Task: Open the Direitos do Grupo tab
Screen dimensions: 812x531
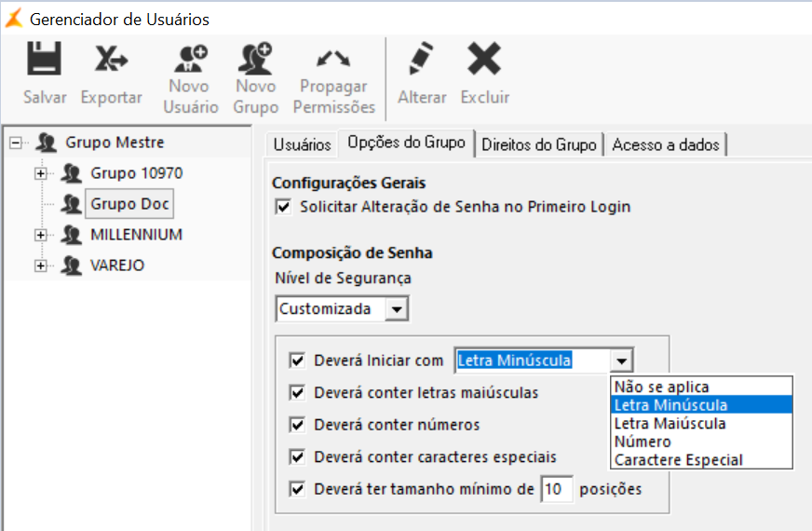Action: click(539, 144)
